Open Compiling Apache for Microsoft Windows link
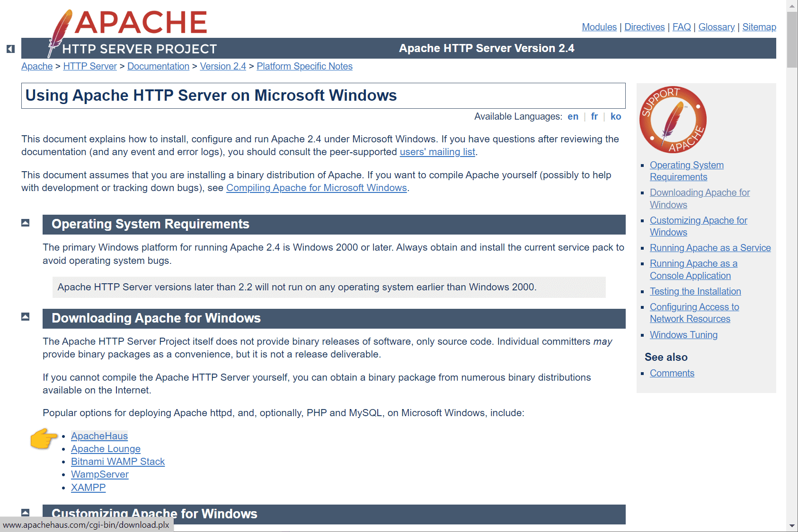 [x=317, y=188]
